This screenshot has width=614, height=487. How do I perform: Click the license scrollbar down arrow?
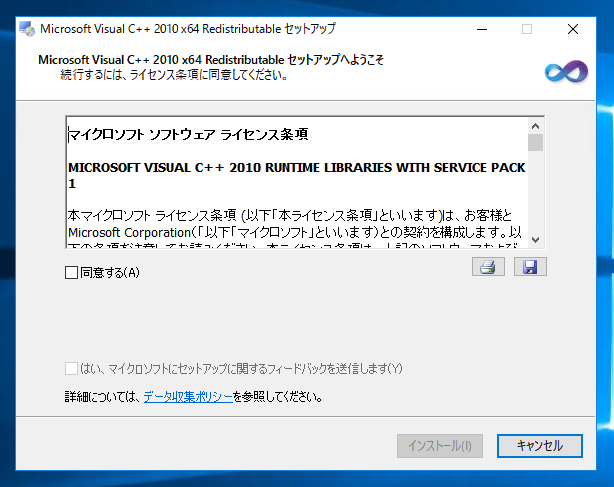[x=535, y=239]
